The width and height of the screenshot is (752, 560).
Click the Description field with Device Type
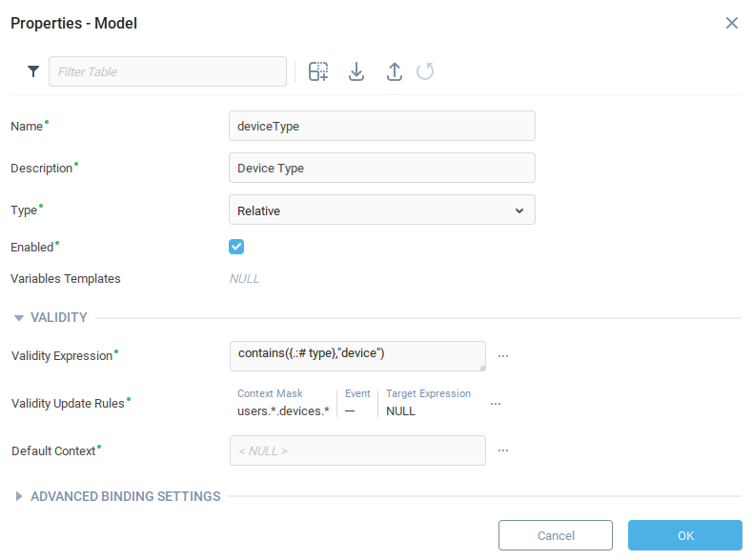point(381,168)
